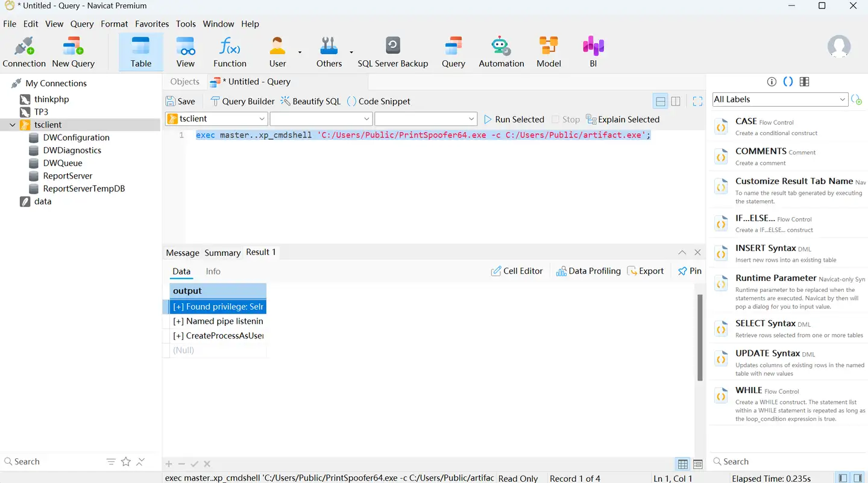The width and height of the screenshot is (868, 483).
Task: Expand the User toolbar dropdown arrow
Action: pyautogui.click(x=300, y=52)
